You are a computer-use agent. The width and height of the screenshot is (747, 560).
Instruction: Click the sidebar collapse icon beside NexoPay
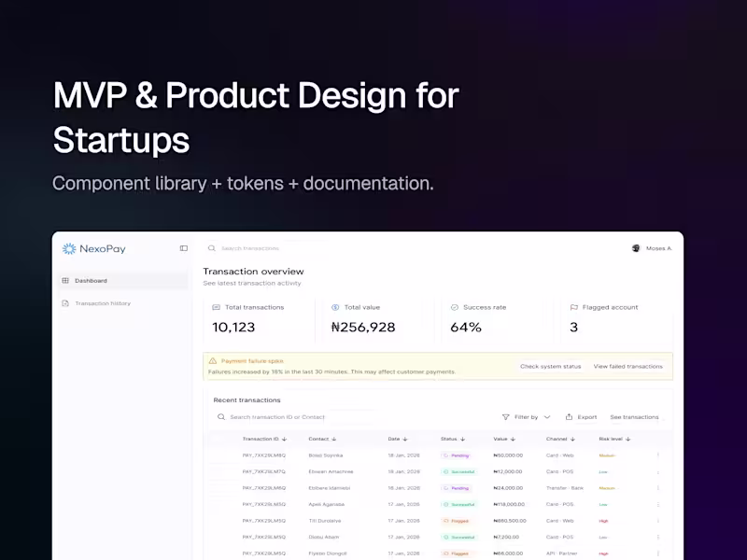tap(183, 248)
